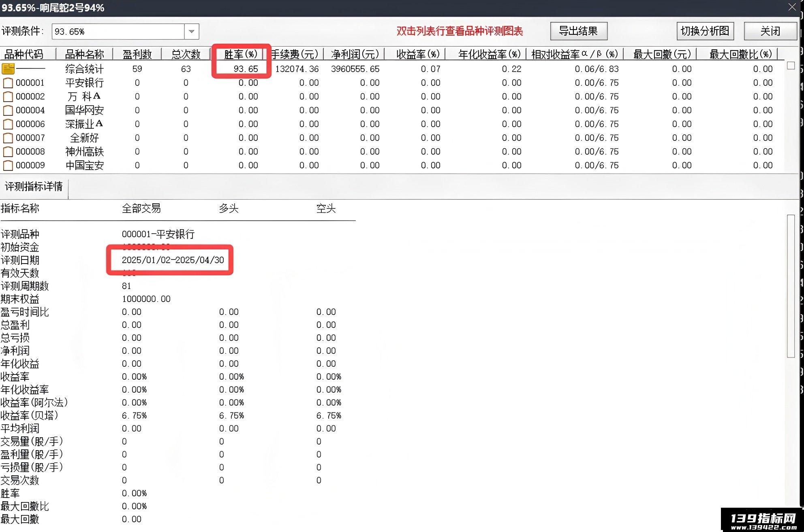Sort by the 胜率(%) column header

[241, 54]
